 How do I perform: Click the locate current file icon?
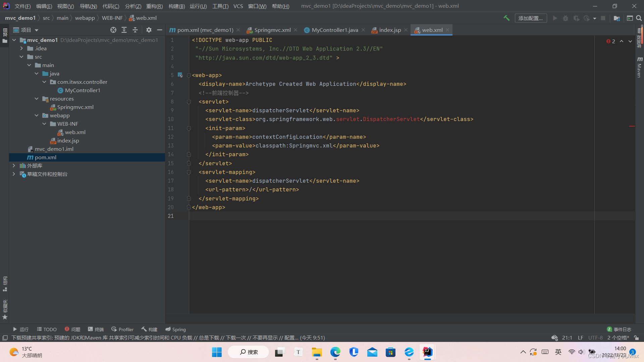113,30
